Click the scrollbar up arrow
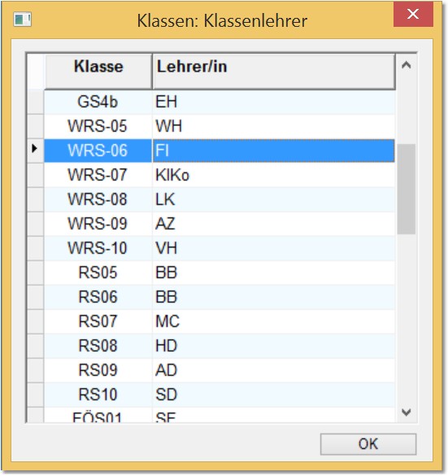Screen dimensions: 448x476 407,65
